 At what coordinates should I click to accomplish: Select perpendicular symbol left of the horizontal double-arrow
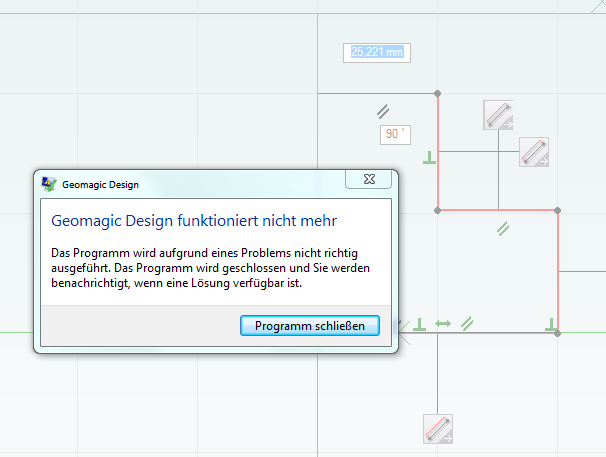pos(419,324)
